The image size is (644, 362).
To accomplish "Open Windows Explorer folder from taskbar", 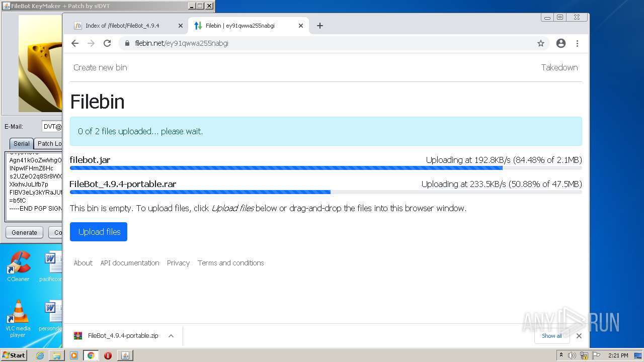I will 57,355.
